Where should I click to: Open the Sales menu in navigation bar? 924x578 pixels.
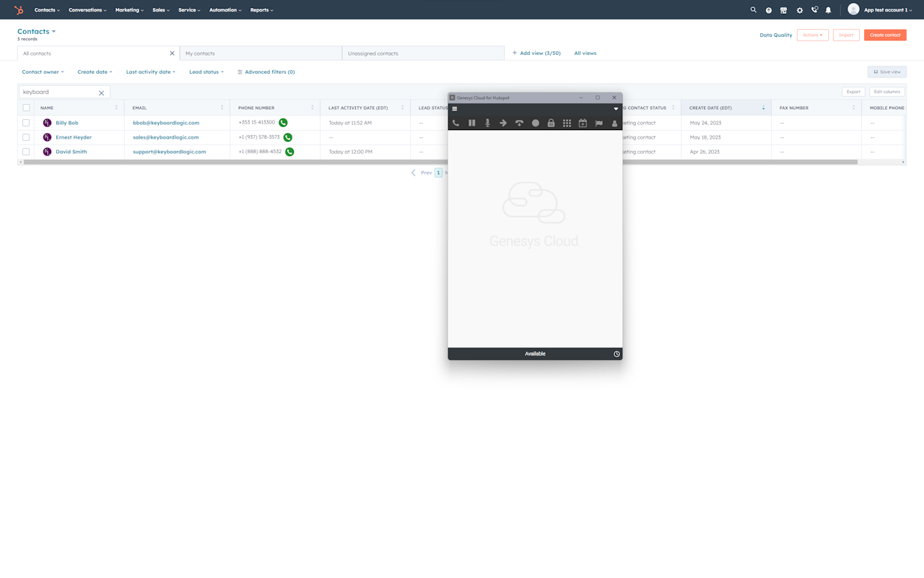coord(160,10)
